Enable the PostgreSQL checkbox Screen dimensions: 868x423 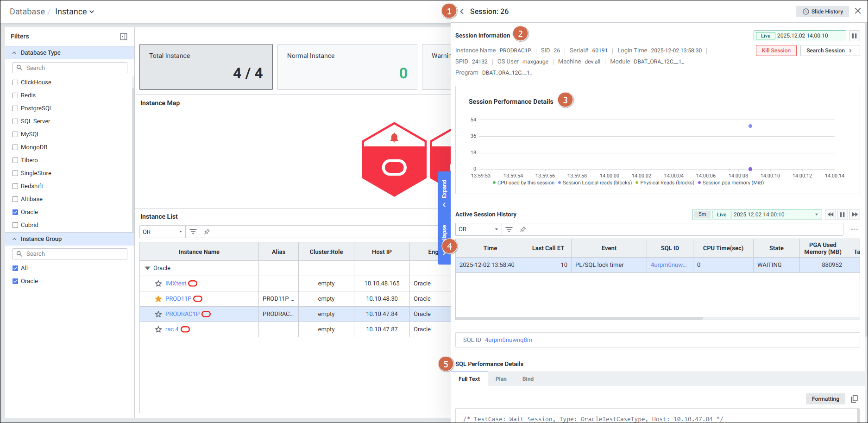pos(15,108)
